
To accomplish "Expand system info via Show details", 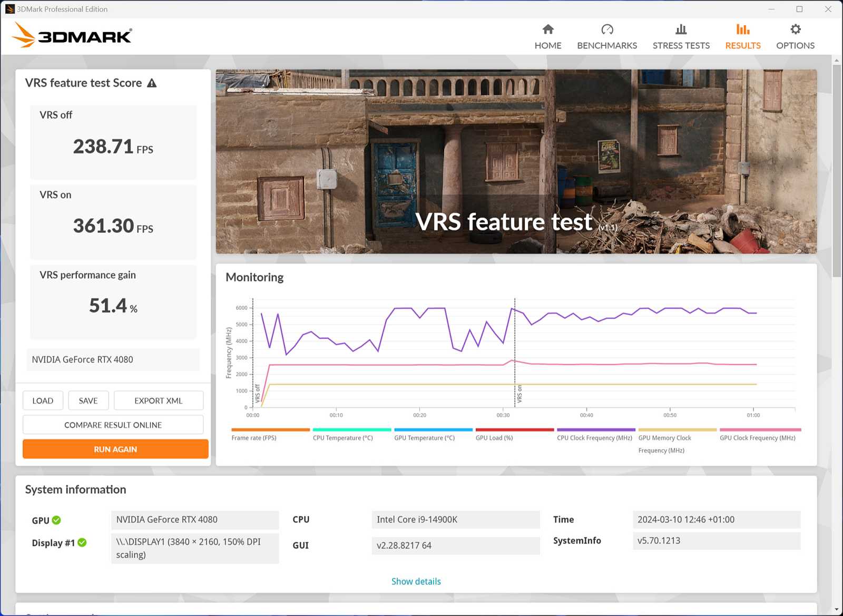I will tap(416, 581).
